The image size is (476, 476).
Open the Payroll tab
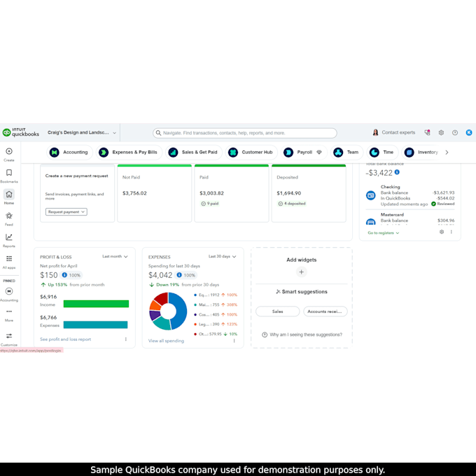coord(304,152)
